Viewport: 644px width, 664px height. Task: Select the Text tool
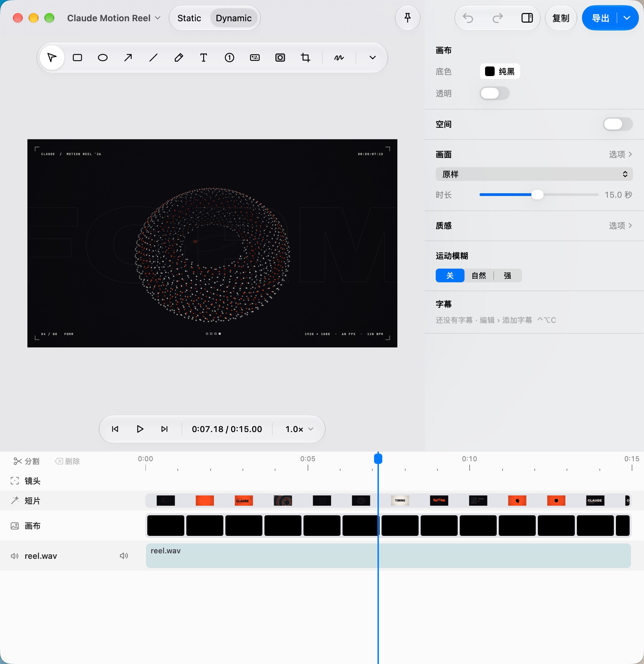[x=203, y=58]
